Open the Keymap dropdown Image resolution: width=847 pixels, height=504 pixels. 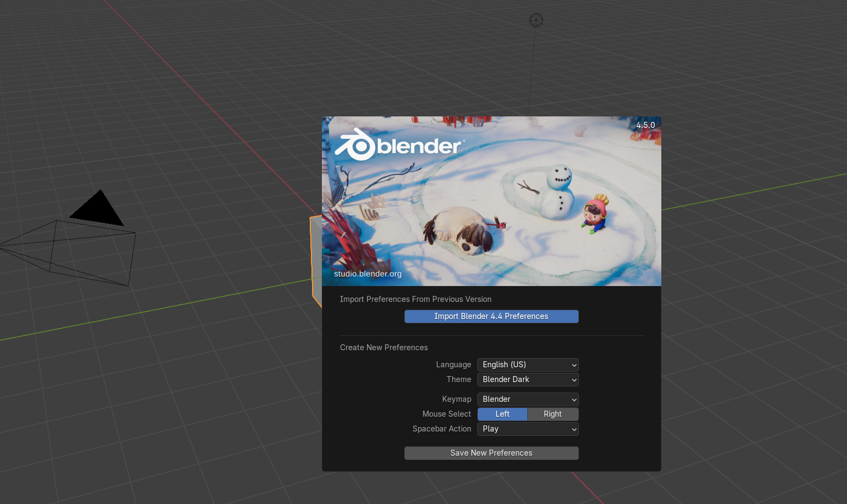[x=527, y=399]
